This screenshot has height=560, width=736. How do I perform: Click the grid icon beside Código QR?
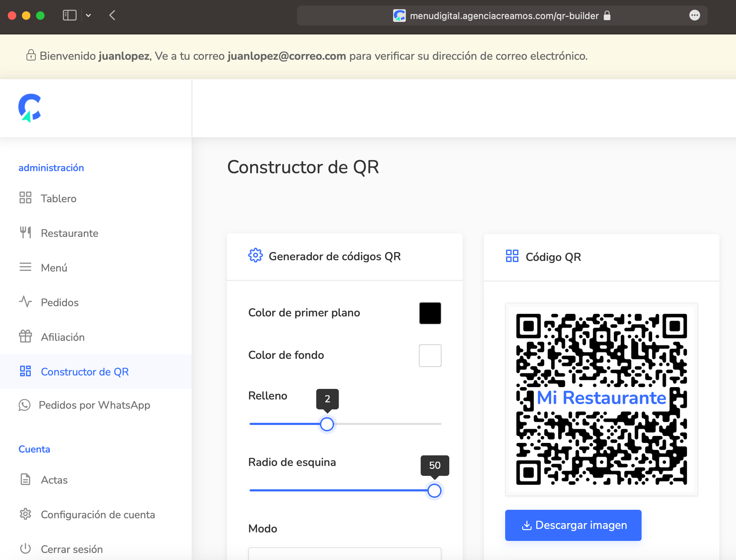coord(512,256)
